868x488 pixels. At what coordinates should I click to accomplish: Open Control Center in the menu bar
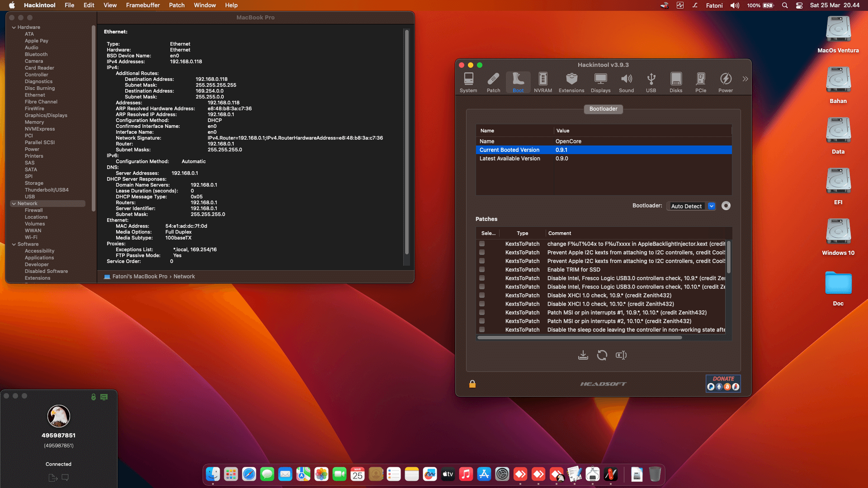pyautogui.click(x=799, y=5)
